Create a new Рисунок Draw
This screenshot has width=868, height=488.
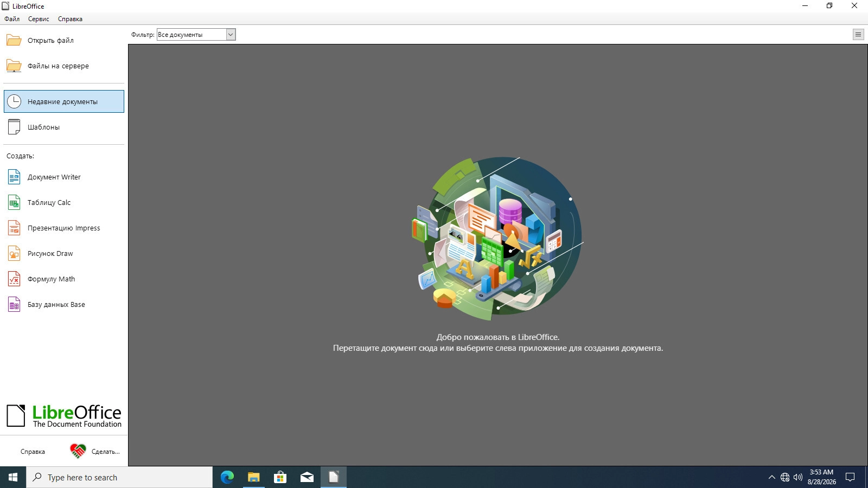(x=64, y=253)
